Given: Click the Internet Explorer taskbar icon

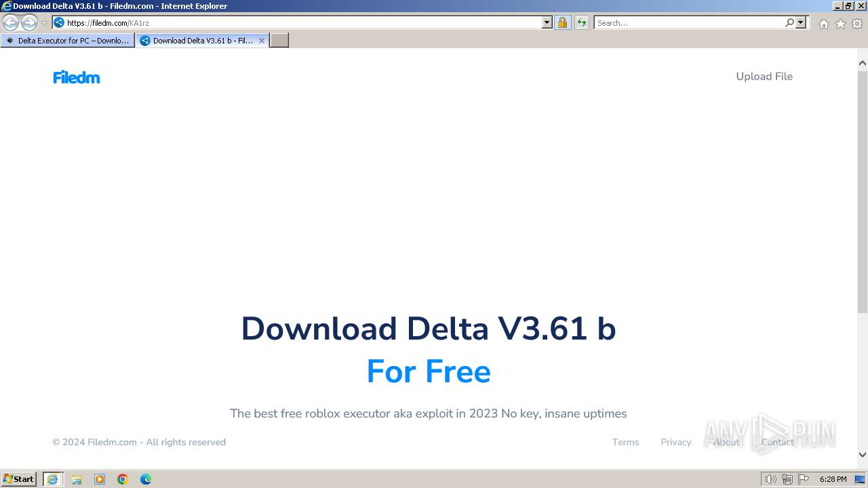Looking at the screenshot, I should [53, 479].
